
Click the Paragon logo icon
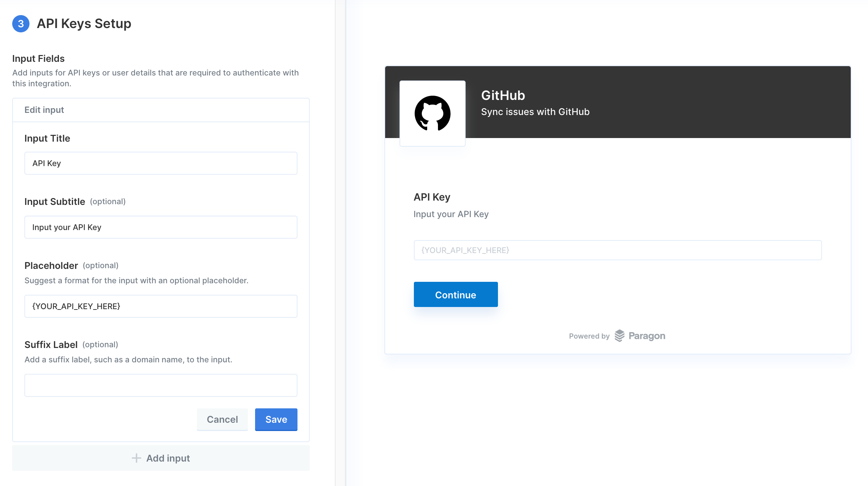tap(619, 336)
